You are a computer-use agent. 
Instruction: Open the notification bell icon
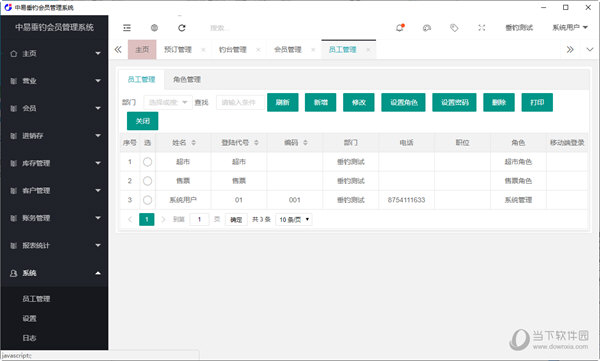coord(400,28)
